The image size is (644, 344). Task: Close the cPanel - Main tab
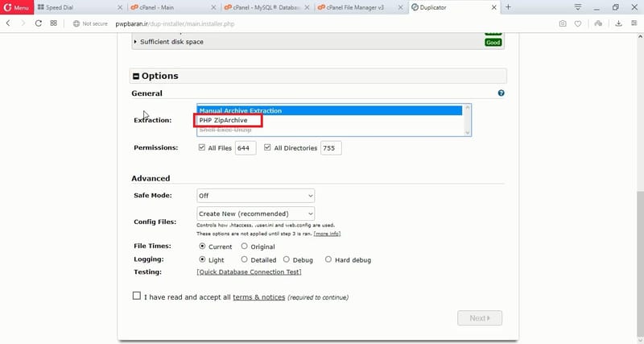213,7
